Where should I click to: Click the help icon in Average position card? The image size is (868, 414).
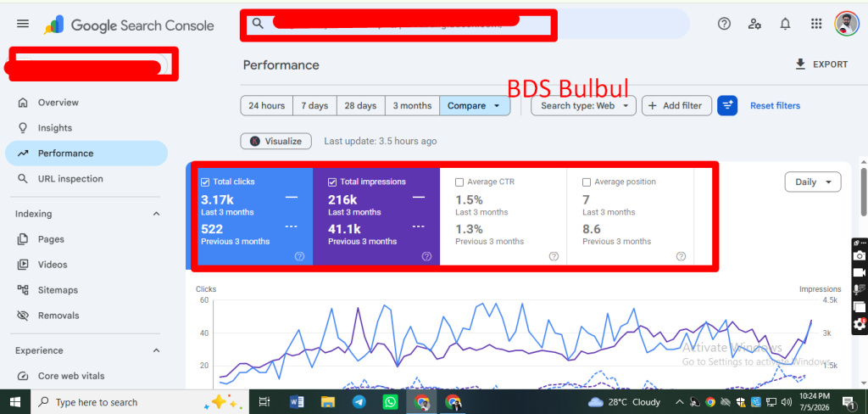coord(681,256)
